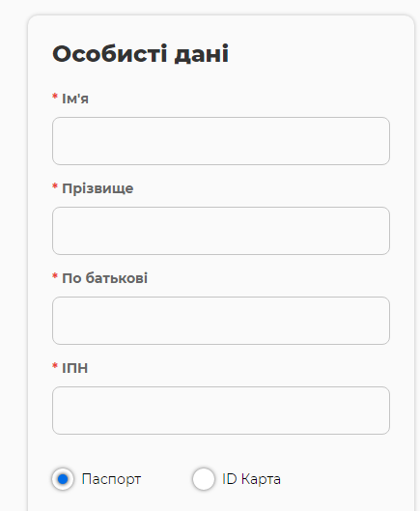Click the gray page background outside the card
This screenshot has width=420, height=511.
click(13, 261)
